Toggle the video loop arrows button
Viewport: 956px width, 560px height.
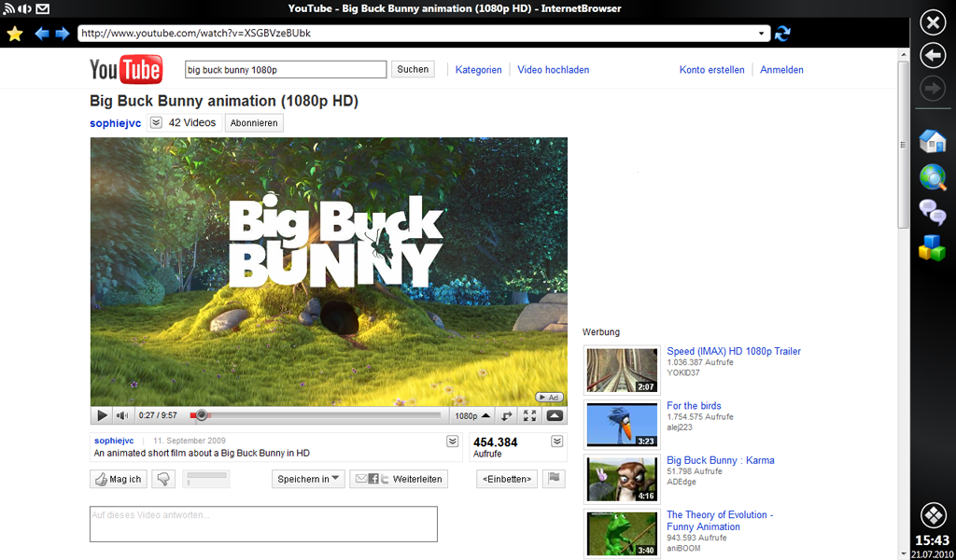pos(506,416)
